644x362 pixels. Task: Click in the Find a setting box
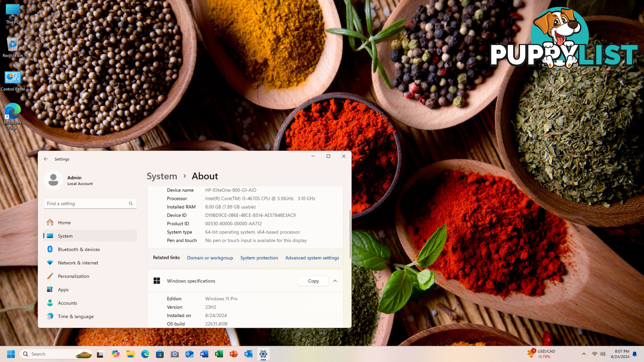pyautogui.click(x=90, y=203)
